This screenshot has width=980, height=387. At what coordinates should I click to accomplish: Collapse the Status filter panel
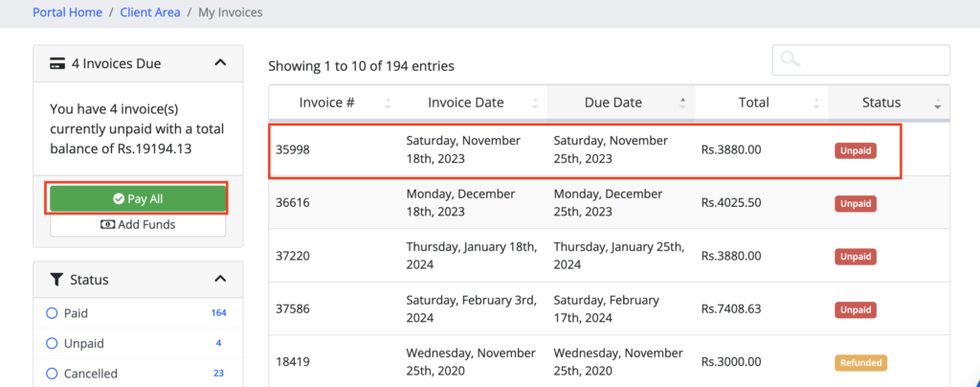pyautogui.click(x=220, y=279)
